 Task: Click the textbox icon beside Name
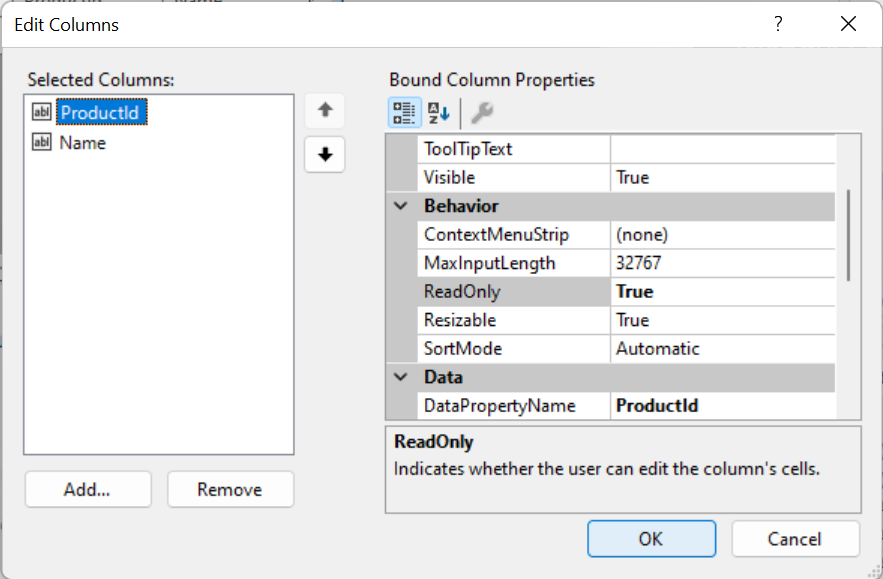pyautogui.click(x=41, y=143)
